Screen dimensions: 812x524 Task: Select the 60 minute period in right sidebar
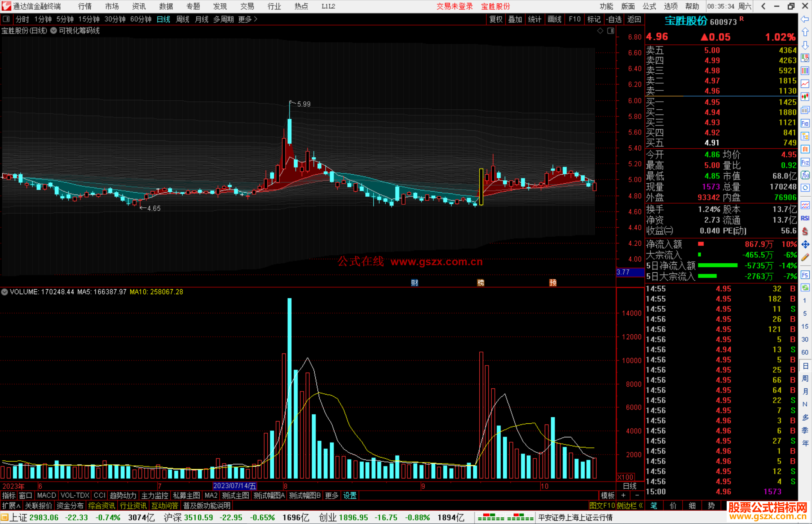[x=805, y=352]
